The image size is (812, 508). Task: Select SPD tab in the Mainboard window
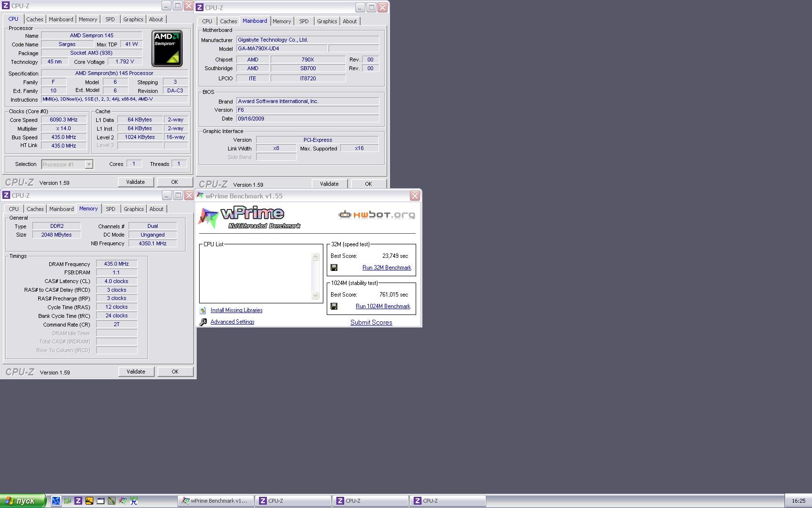[x=304, y=21]
